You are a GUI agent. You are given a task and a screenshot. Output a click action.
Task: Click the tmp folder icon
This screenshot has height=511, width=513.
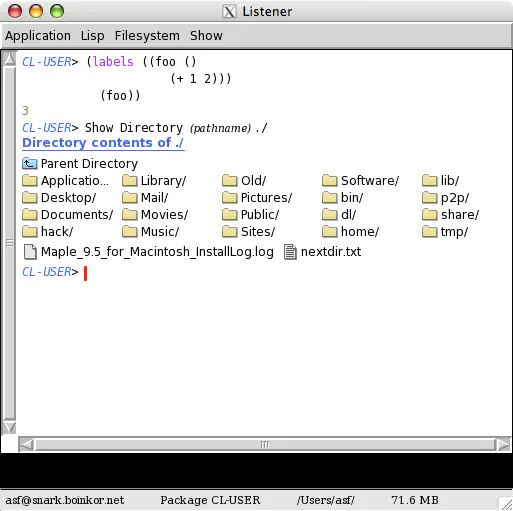pyautogui.click(x=429, y=232)
